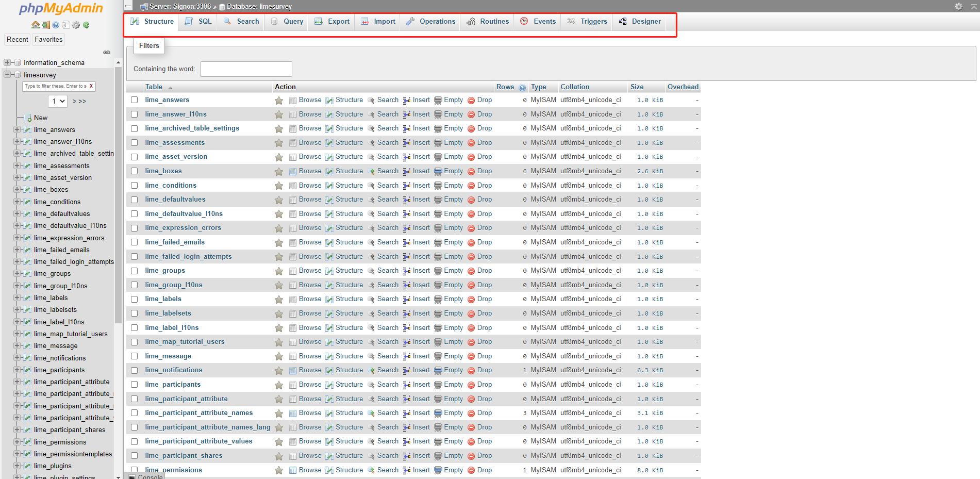The image size is (980, 479).
Task: Tick lime_archived_table_settings checkbox
Action: tap(135, 128)
